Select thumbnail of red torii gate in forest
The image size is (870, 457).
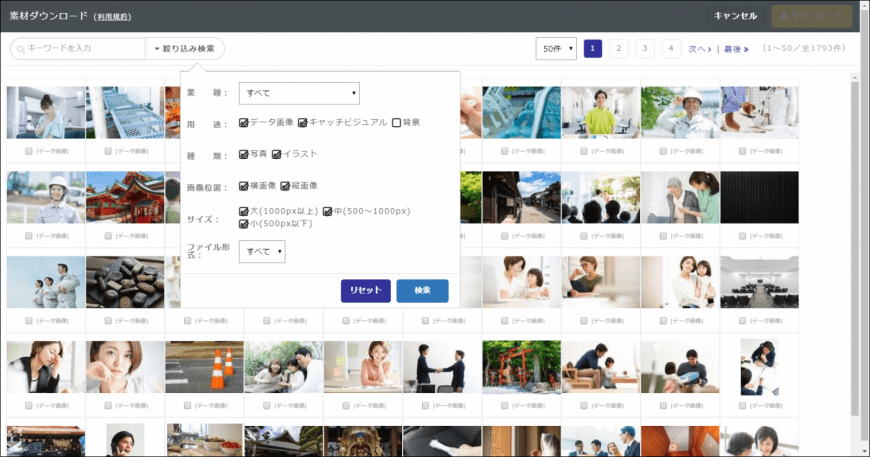pos(522,367)
